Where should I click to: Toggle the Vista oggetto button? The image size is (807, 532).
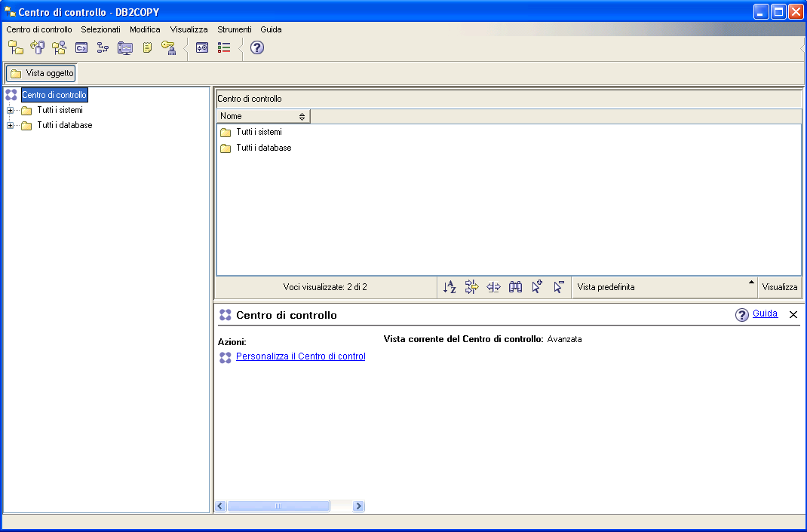[41, 74]
